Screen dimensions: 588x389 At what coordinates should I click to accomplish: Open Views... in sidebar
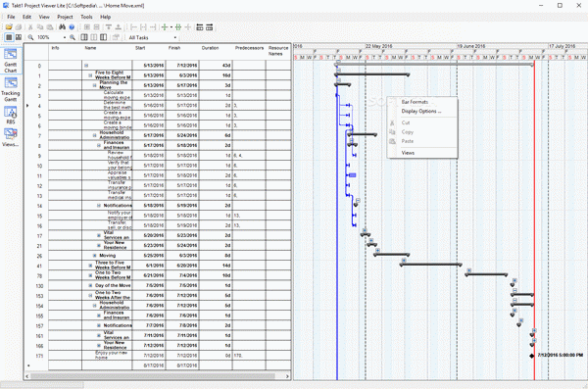click(x=11, y=138)
